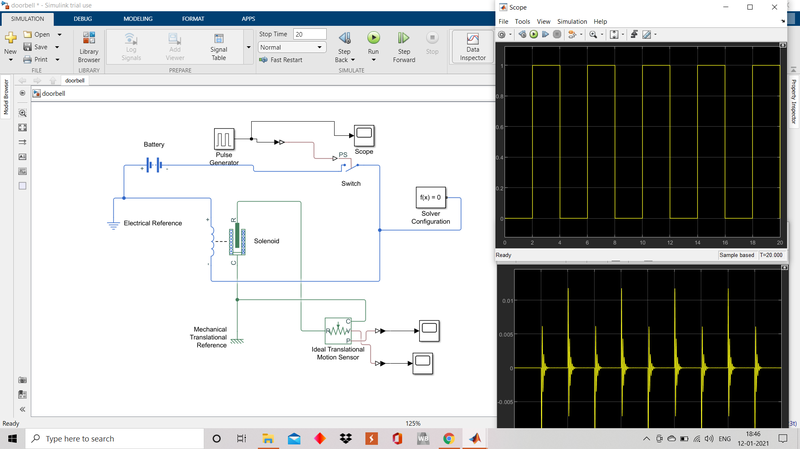The height and width of the screenshot is (449, 800).
Task: Expand the Open dropdown arrow
Action: [x=59, y=35]
